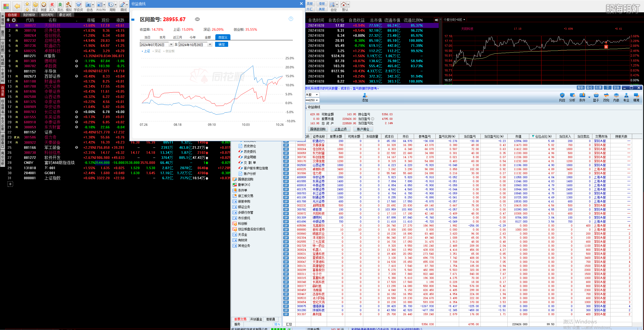
Task: Click the 港股 market button
Action: (x=322, y=4)
